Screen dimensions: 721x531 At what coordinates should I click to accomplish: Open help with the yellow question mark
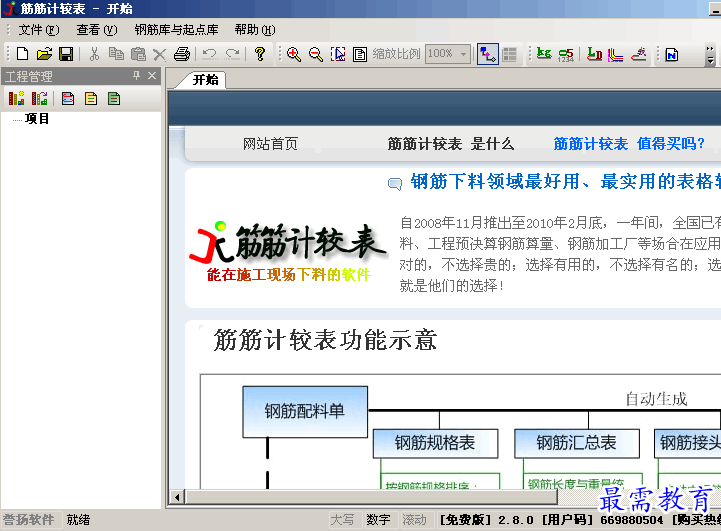tap(260, 54)
